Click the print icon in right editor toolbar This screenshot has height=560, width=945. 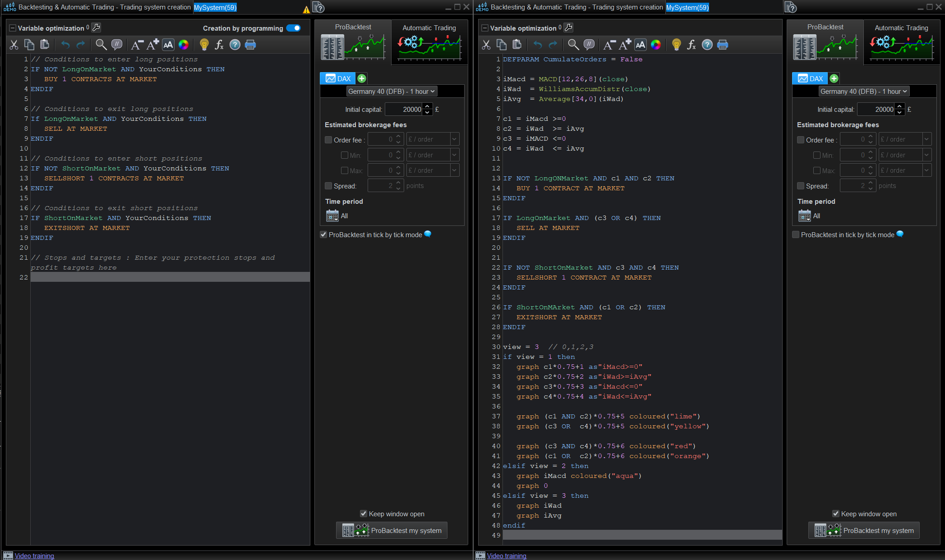click(x=722, y=45)
